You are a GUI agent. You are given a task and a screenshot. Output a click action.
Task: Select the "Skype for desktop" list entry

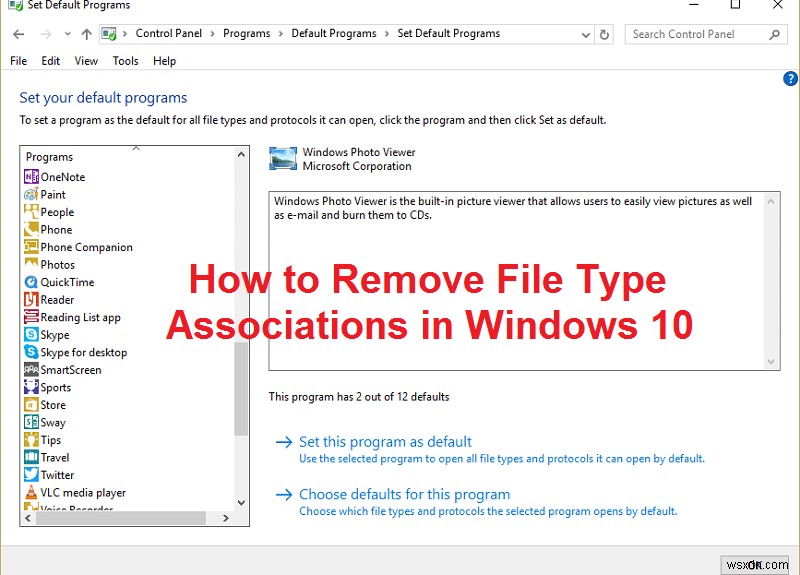pyautogui.click(x=84, y=352)
